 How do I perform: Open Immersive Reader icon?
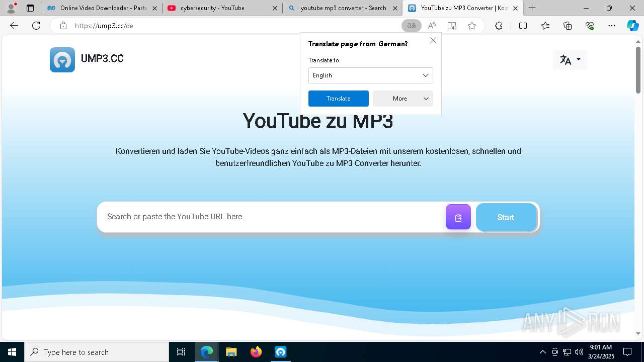click(452, 26)
